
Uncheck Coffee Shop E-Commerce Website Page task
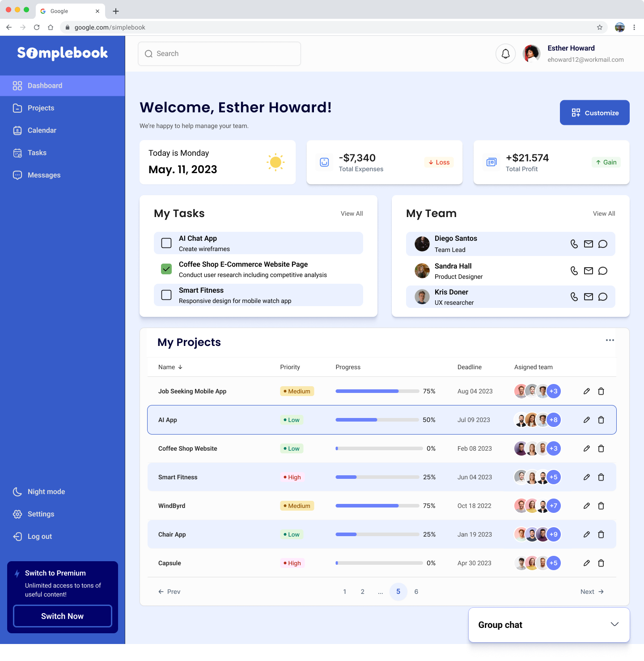click(x=166, y=269)
